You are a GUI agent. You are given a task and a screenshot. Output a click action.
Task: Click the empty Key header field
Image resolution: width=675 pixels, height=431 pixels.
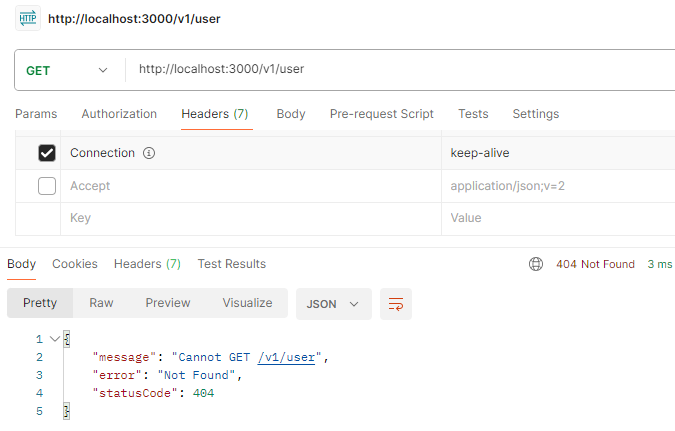tap(250, 218)
